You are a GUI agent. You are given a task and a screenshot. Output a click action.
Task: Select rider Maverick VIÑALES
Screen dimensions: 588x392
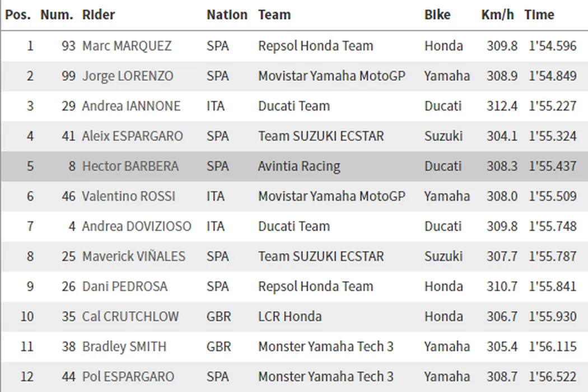[x=133, y=256]
